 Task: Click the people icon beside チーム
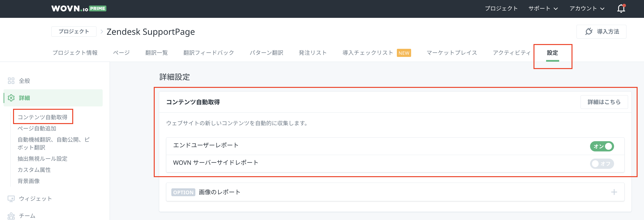tap(11, 216)
